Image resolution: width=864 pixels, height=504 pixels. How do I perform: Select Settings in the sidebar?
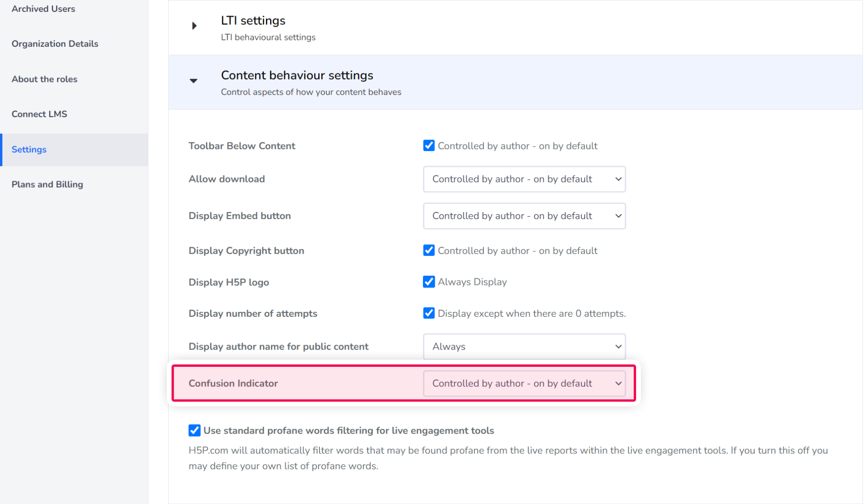29,150
